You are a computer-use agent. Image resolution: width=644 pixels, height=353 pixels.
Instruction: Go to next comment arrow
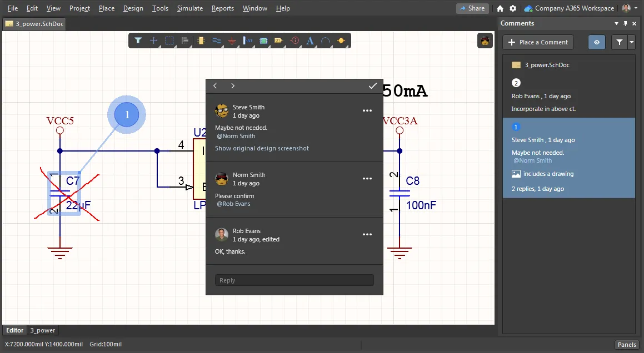(233, 86)
